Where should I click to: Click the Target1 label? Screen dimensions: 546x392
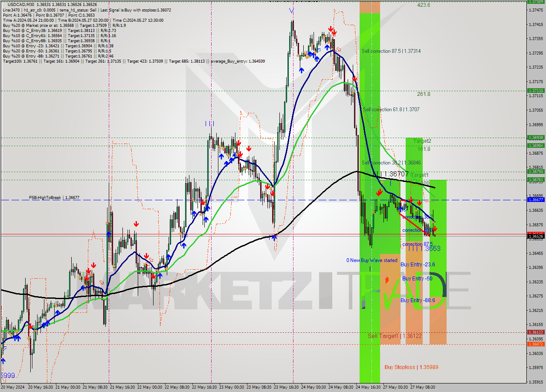420,175
